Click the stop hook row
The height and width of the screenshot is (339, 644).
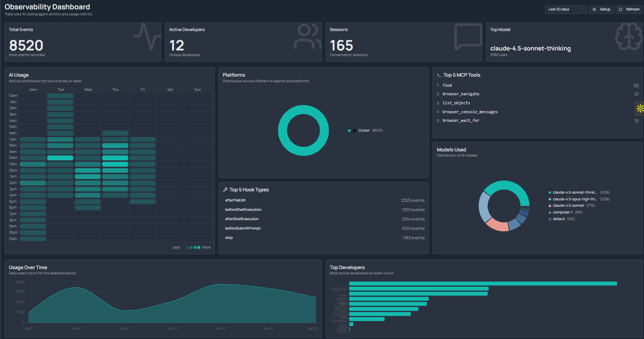(x=324, y=238)
